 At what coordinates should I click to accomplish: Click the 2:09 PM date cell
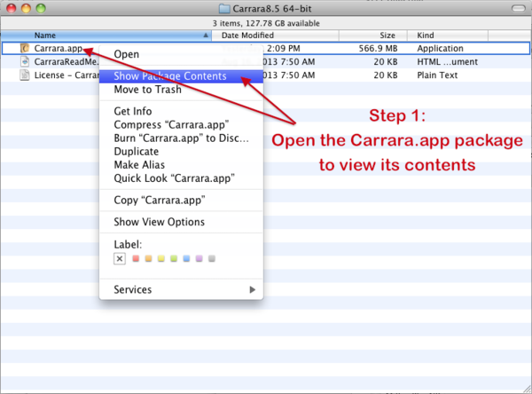click(x=284, y=48)
